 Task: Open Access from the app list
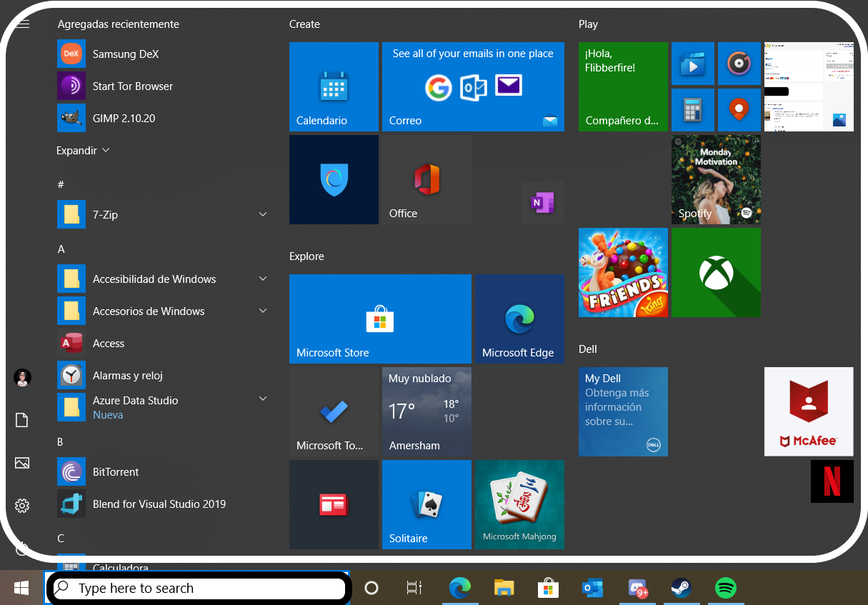point(163,344)
